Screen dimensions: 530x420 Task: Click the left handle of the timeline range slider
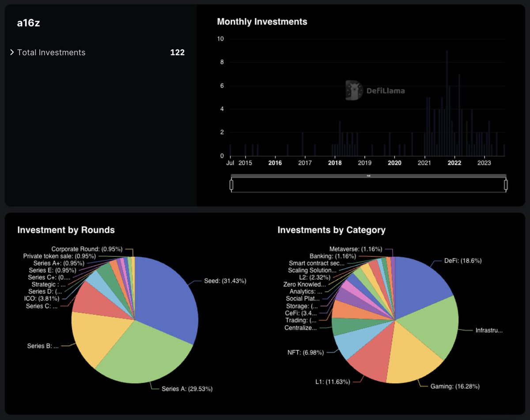click(231, 184)
